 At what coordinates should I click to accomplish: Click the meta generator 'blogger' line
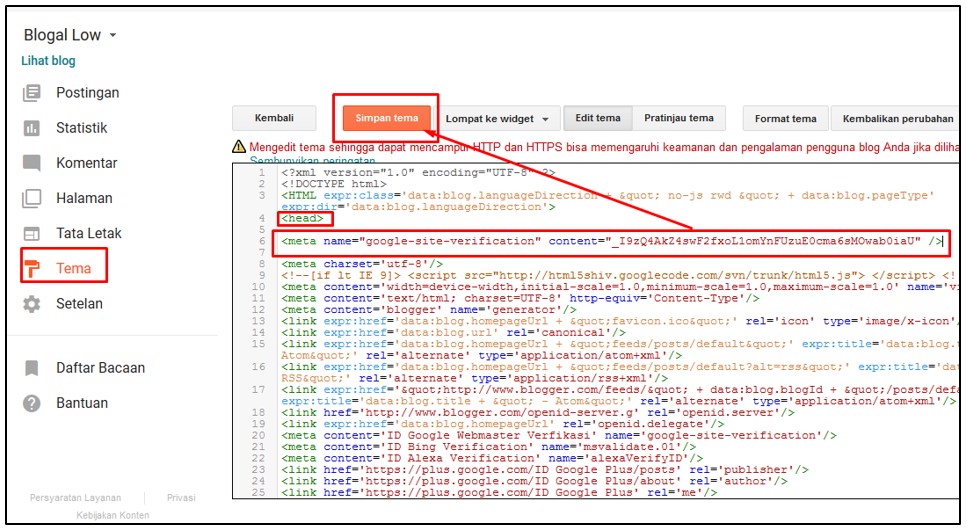[x=429, y=310]
